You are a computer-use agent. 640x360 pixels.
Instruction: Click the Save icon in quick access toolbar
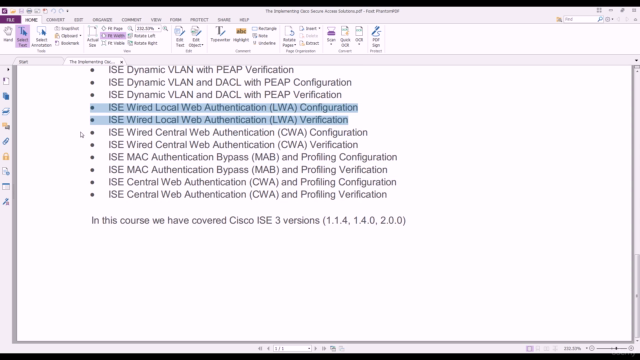tap(21, 11)
